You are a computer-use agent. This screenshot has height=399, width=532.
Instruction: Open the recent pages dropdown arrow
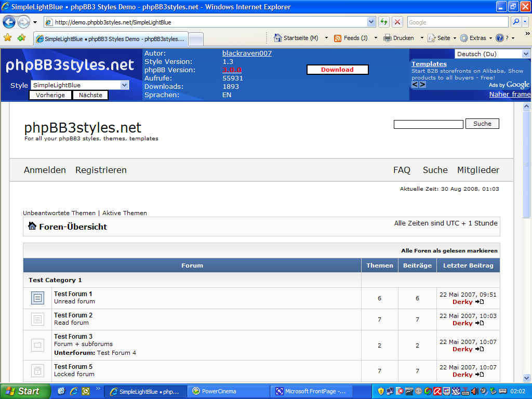tap(35, 22)
